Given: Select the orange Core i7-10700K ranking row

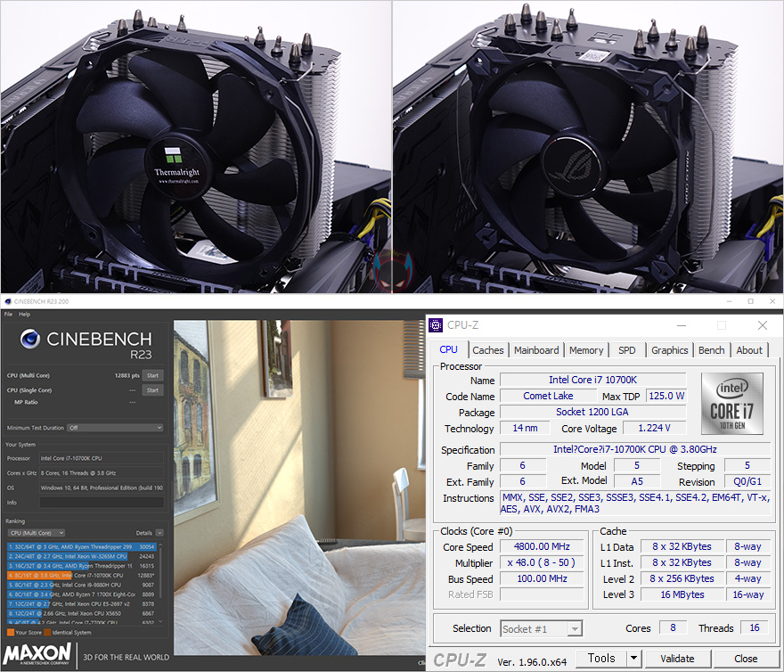Looking at the screenshot, I should click(81, 576).
